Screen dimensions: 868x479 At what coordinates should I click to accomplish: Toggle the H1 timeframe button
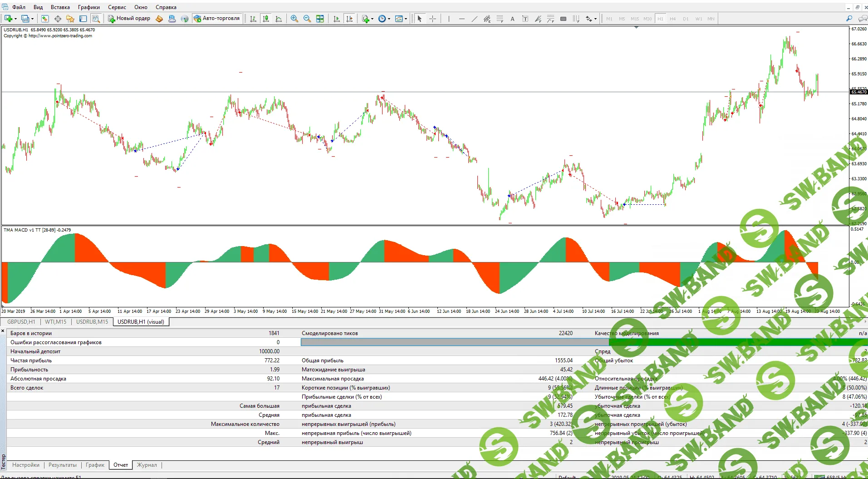[660, 19]
